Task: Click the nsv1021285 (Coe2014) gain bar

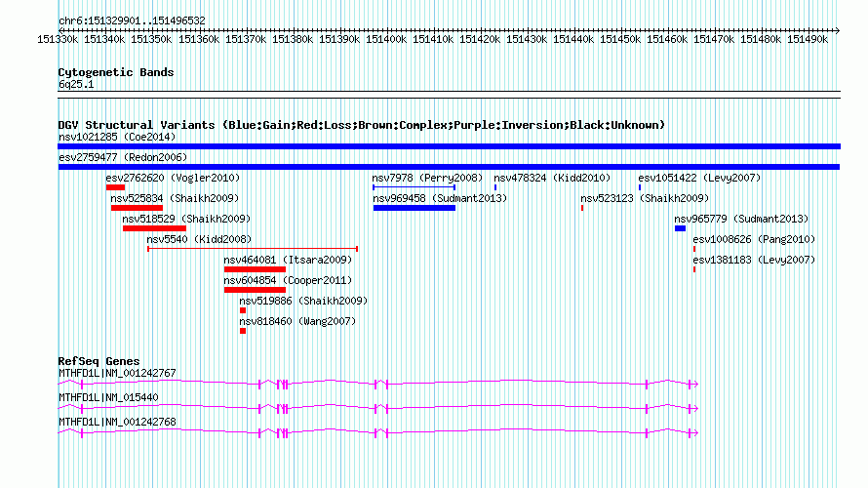Action: [x=449, y=146]
